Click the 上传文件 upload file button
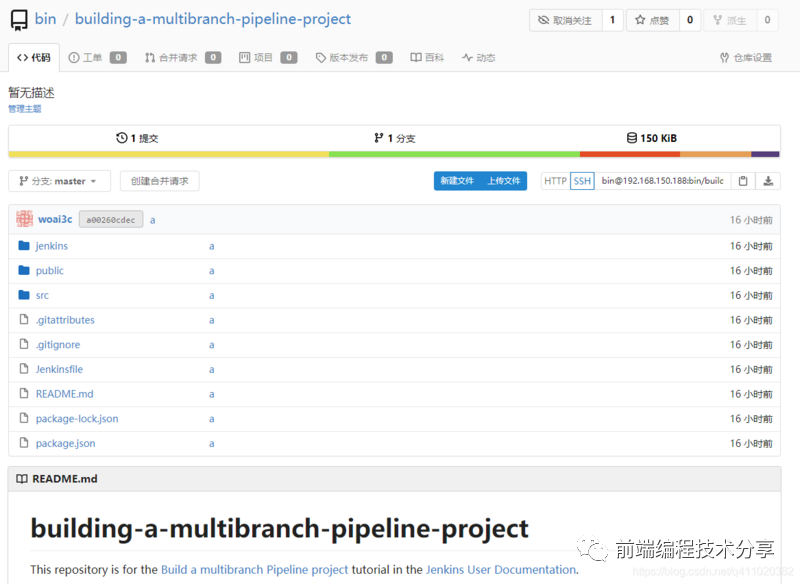Image resolution: width=800 pixels, height=584 pixels. tap(504, 181)
